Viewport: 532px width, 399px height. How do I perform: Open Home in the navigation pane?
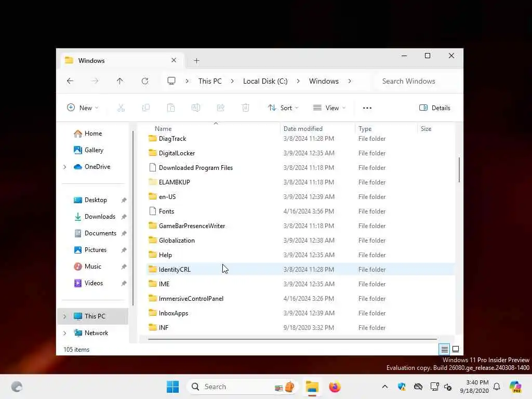point(88,134)
